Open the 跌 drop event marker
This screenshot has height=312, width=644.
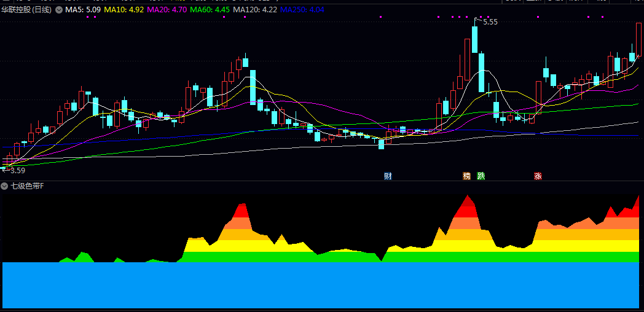pos(481,176)
